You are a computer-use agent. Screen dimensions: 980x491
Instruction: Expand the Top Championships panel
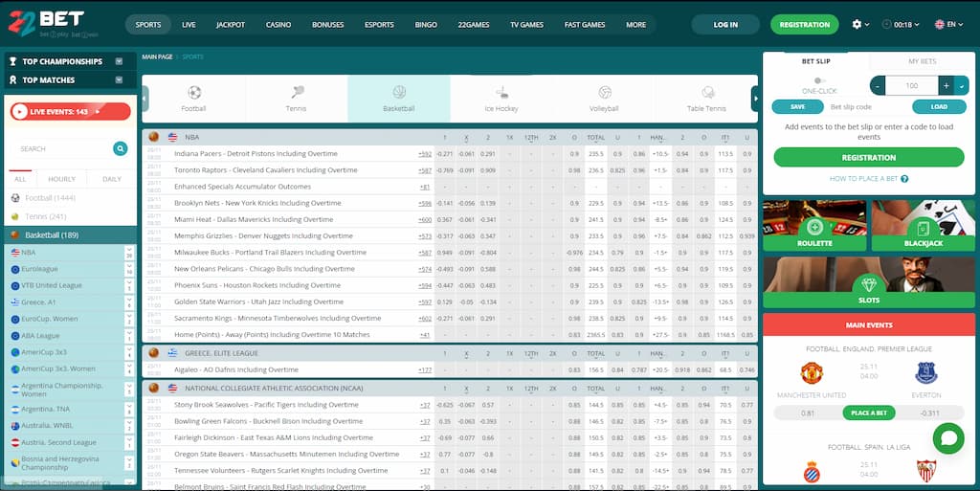[x=119, y=61]
